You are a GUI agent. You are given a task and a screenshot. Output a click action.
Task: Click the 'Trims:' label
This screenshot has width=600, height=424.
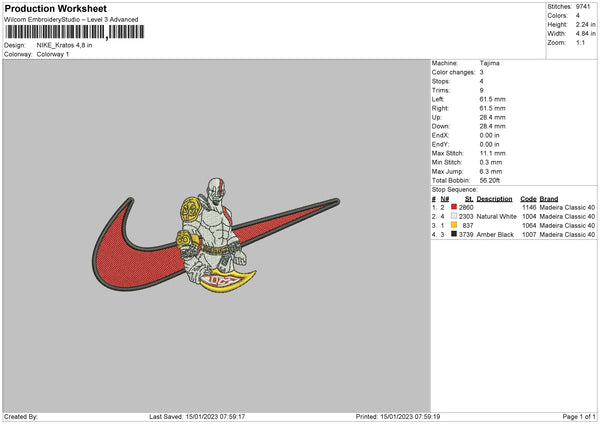click(x=440, y=90)
